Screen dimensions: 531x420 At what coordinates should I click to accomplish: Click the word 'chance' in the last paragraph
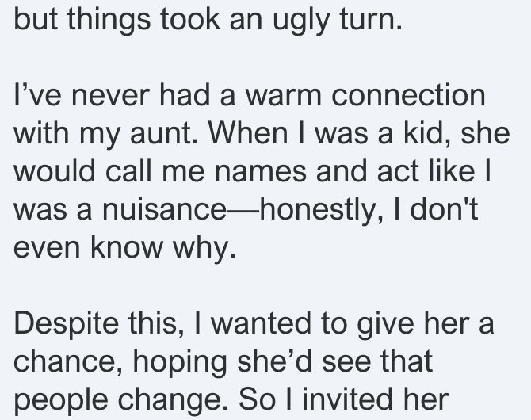pyautogui.click(x=64, y=361)
